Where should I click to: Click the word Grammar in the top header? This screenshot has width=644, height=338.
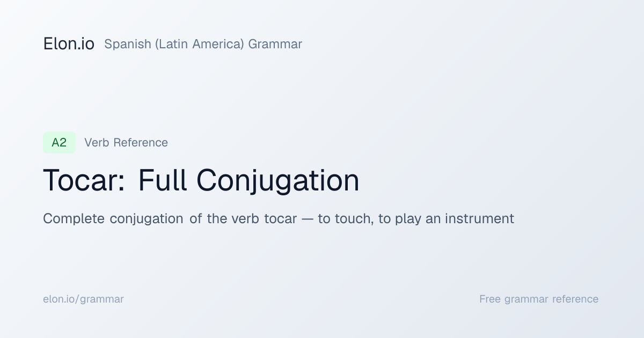tap(275, 45)
